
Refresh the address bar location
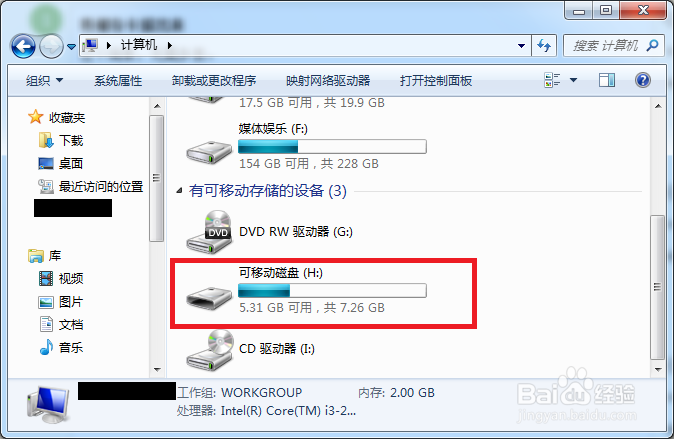coord(544,46)
